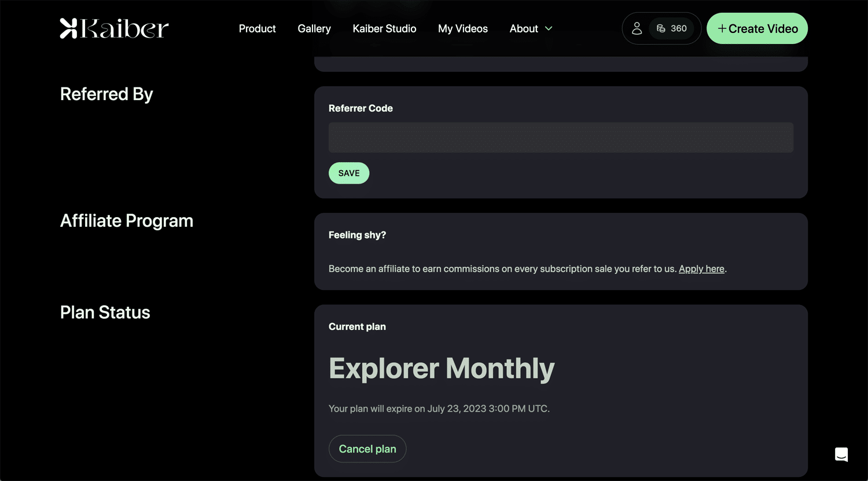Viewport: 868px width, 481px height.
Task: Follow the Apply here affiliate link
Action: click(x=701, y=269)
